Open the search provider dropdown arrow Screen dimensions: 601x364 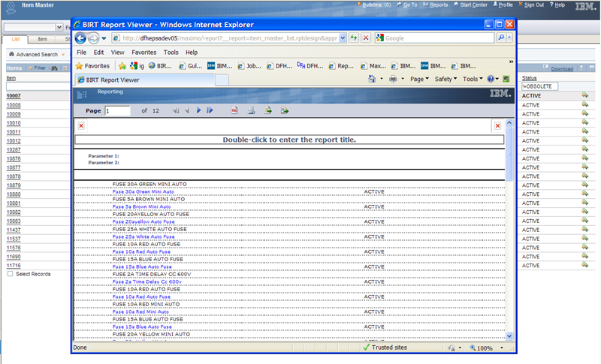point(509,38)
